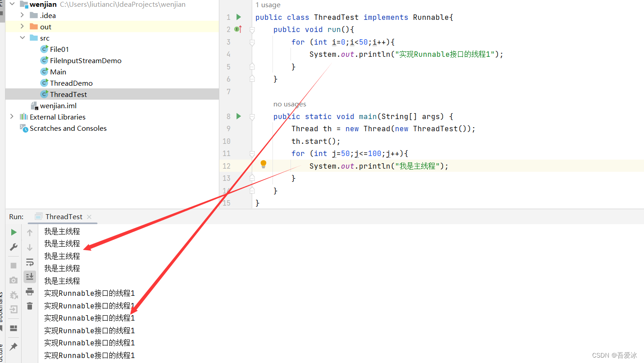Click the Dump Threads camera icon

pyautogui.click(x=14, y=280)
